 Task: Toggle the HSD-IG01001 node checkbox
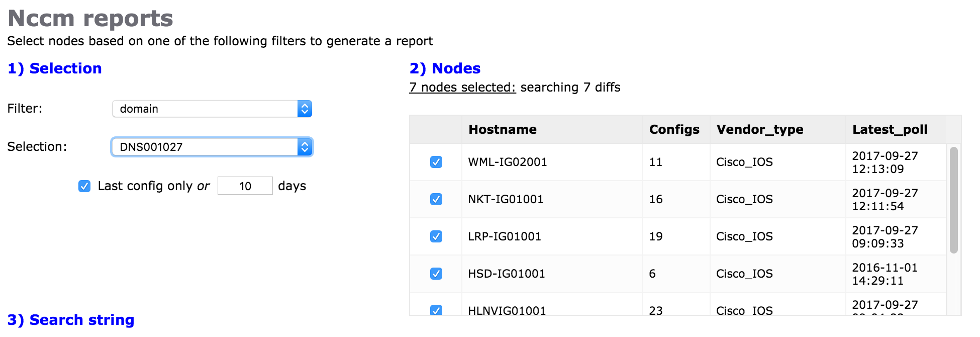tap(436, 274)
